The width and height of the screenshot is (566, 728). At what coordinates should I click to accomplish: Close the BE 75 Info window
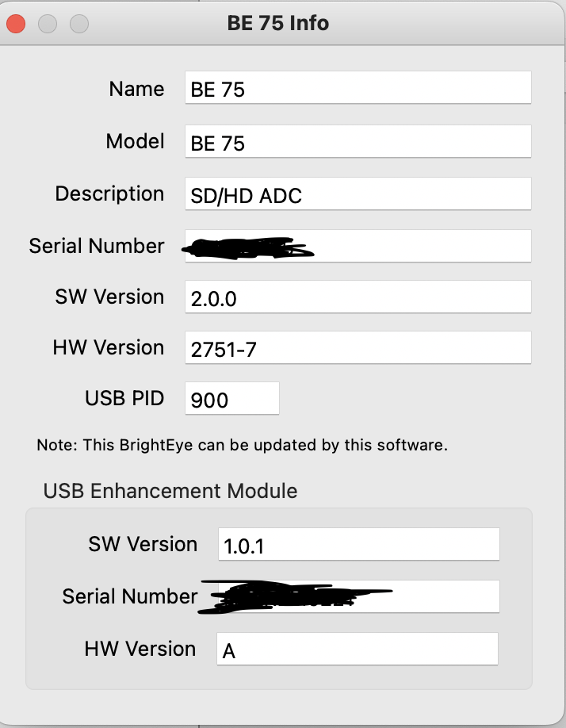[16, 24]
